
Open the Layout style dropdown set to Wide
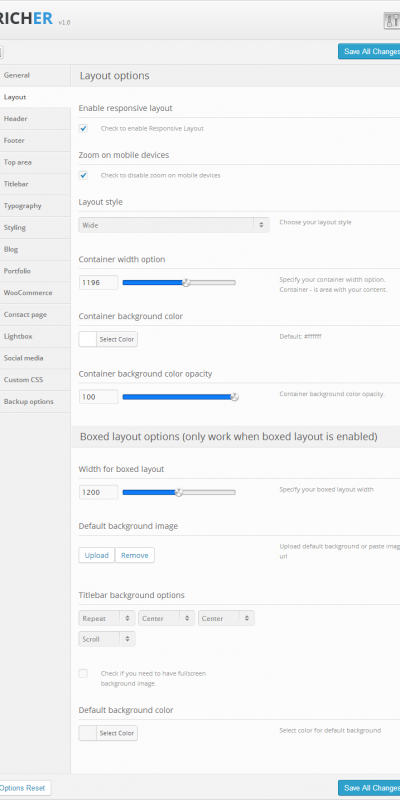pyautogui.click(x=174, y=225)
